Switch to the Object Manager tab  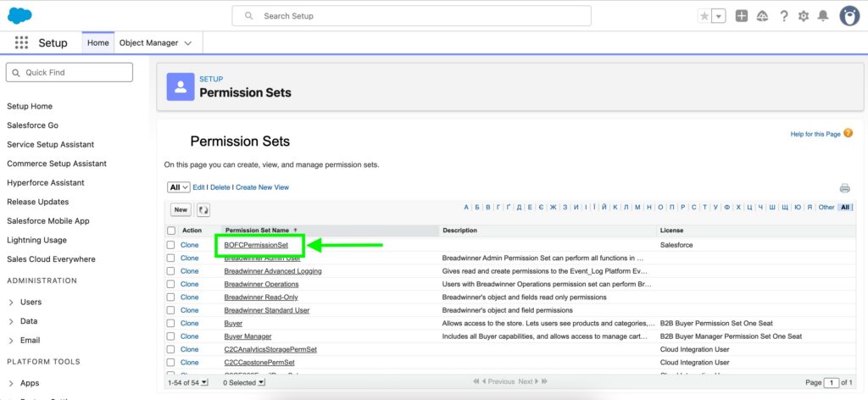tap(149, 42)
